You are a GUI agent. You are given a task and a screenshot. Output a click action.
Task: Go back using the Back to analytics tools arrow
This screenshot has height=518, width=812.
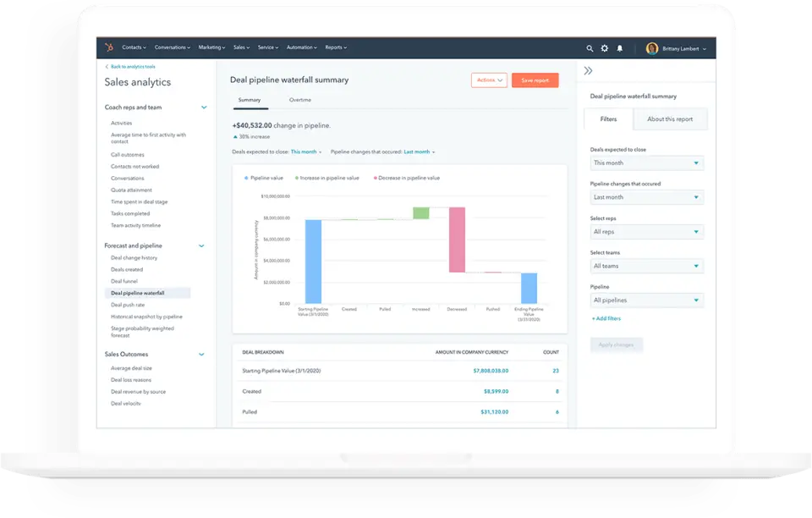[x=107, y=66]
